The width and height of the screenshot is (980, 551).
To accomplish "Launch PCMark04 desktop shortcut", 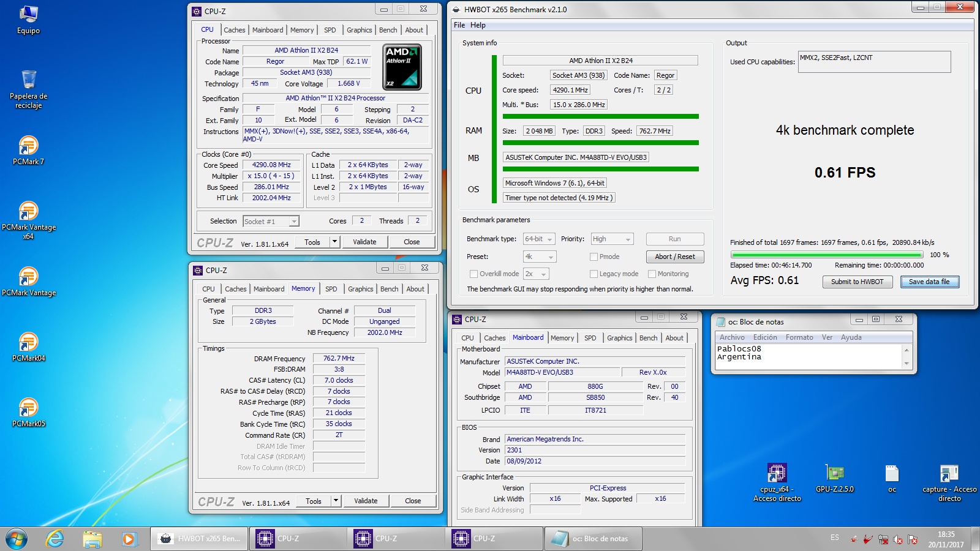I will click(x=28, y=347).
